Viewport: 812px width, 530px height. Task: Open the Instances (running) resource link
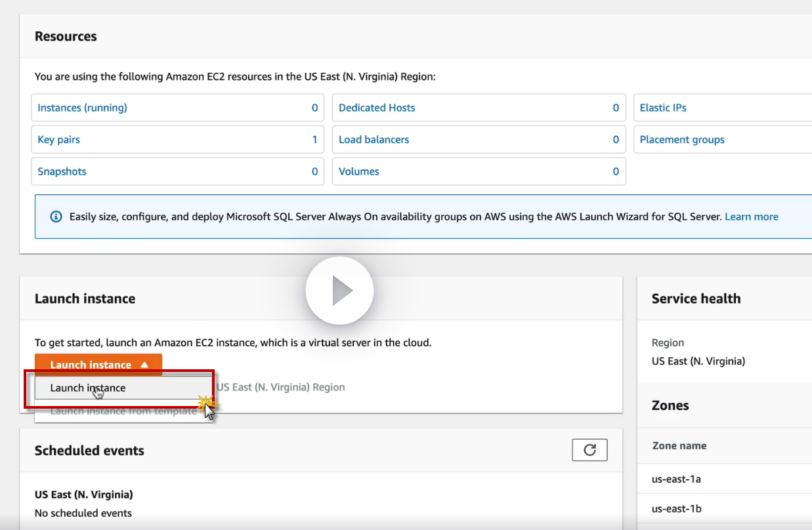(x=82, y=108)
